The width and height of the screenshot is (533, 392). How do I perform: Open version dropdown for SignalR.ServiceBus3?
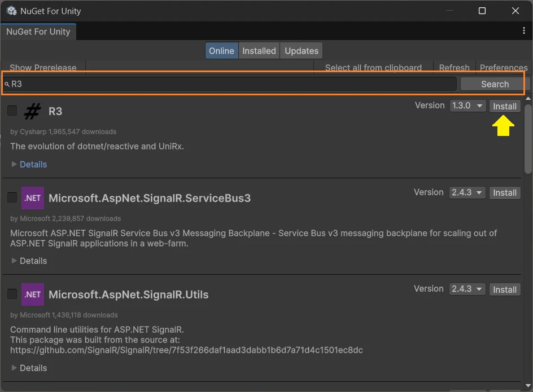(468, 193)
